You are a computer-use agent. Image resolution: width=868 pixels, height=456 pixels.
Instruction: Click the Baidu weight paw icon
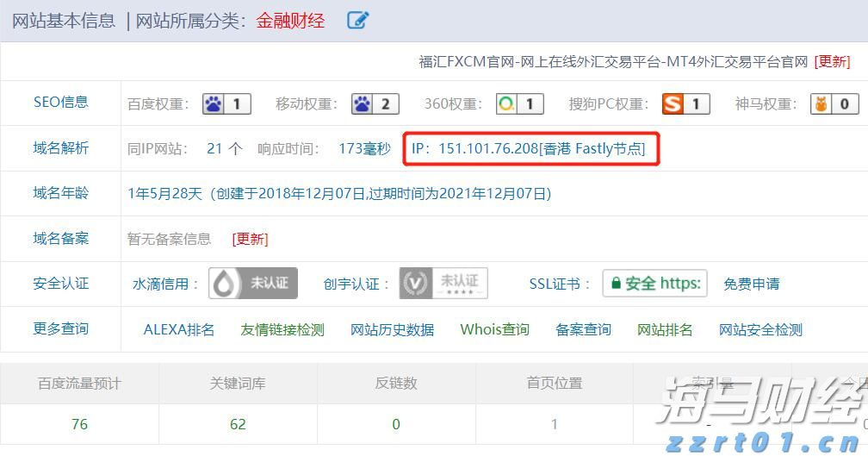214,104
